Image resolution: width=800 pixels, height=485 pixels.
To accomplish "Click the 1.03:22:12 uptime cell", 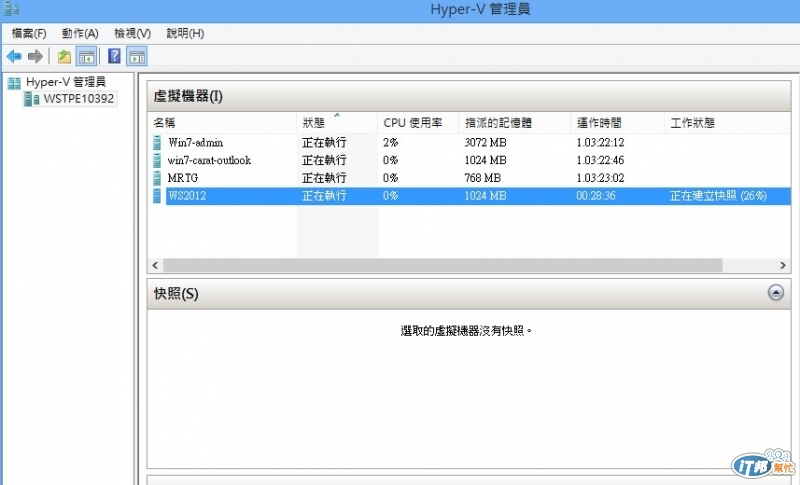I will tap(600, 142).
